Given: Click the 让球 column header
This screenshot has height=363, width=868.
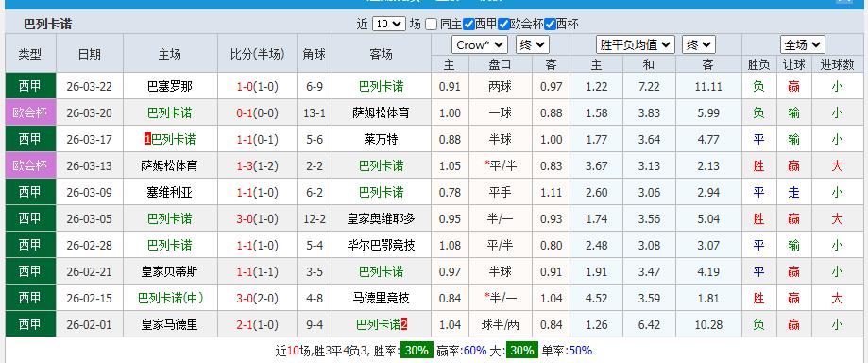Looking at the screenshot, I should click(793, 65).
